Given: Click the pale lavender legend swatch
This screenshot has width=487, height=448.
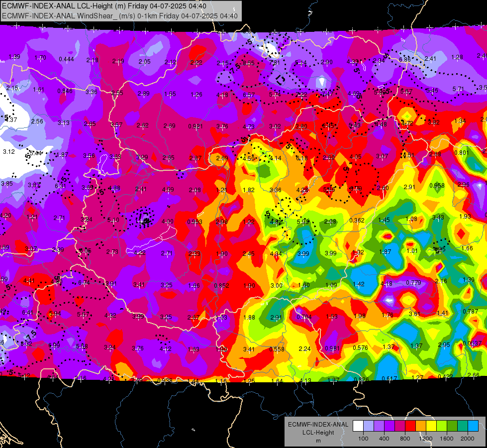Looking at the screenshot, I should [368, 426].
